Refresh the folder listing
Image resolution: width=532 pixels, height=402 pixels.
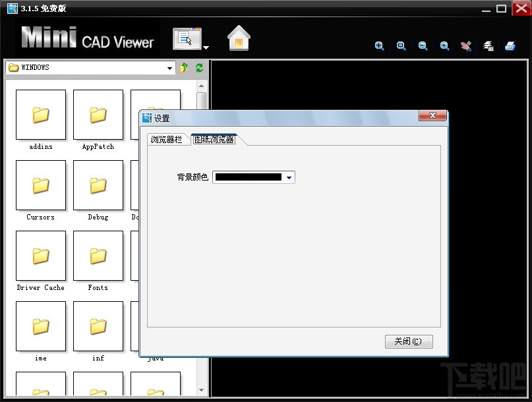coord(198,67)
